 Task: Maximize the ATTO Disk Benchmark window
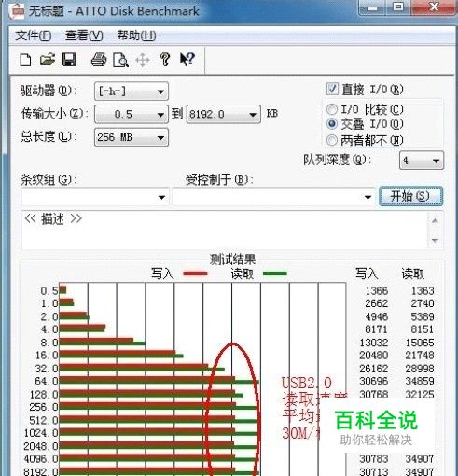398,7
